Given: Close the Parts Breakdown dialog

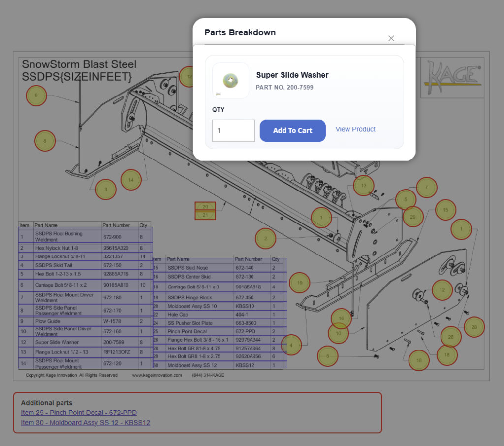Looking at the screenshot, I should [391, 38].
